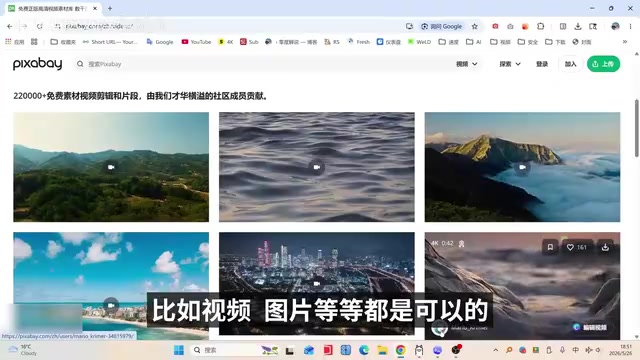Bookmark the rocky clouds 4K video
640x360 pixels.
click(550, 247)
